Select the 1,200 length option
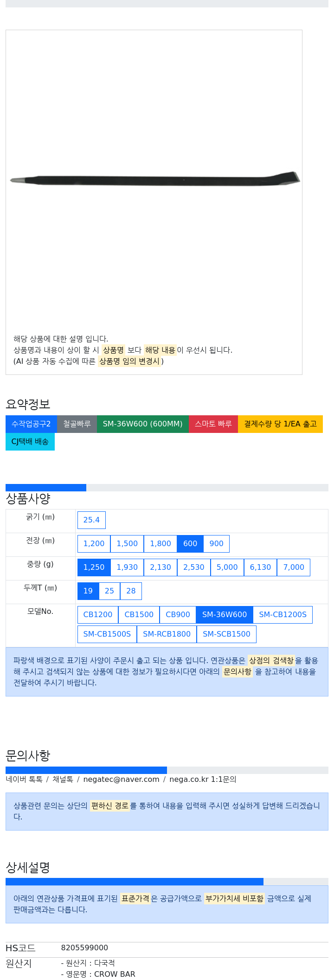Screen dimensions: 334x980 pos(94,544)
